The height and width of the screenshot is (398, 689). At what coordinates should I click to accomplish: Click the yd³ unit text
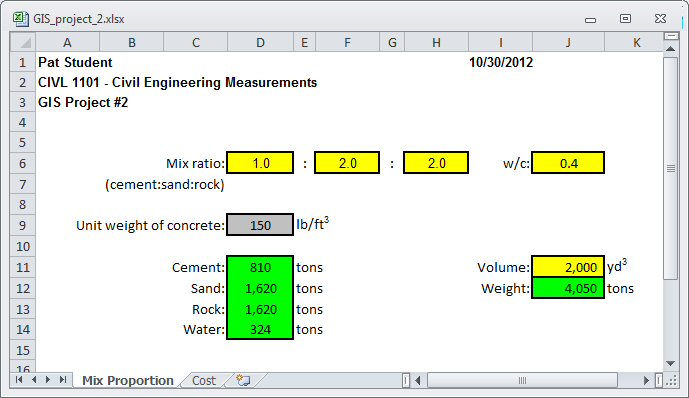[617, 266]
